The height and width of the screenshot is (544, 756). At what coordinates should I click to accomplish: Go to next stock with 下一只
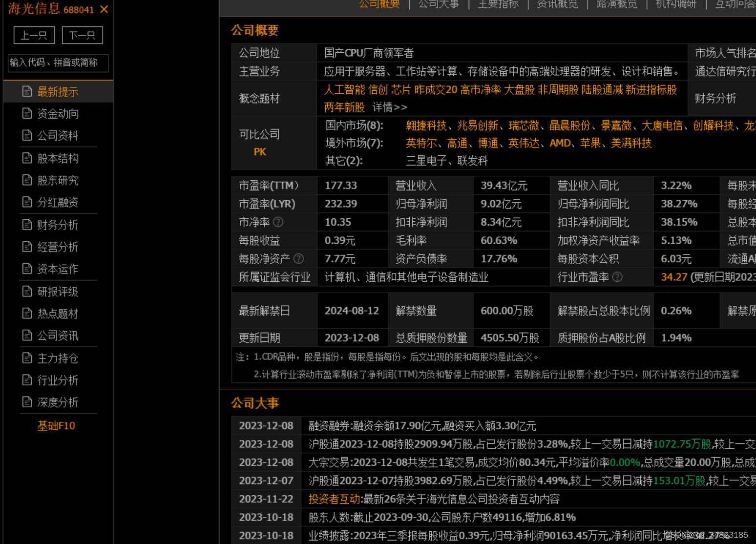pyautogui.click(x=82, y=35)
